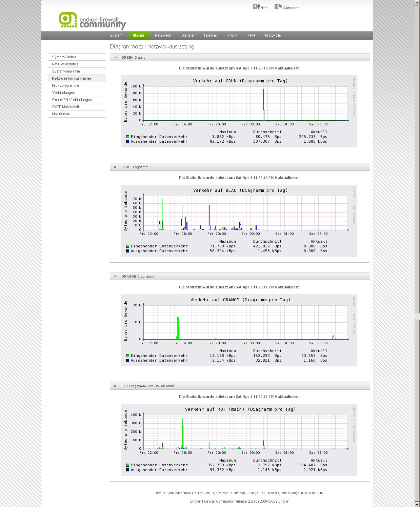This screenshot has width=420, height=507.
Task: Click the blue Ausgehender swatch in ROT legend
Action: (x=128, y=470)
